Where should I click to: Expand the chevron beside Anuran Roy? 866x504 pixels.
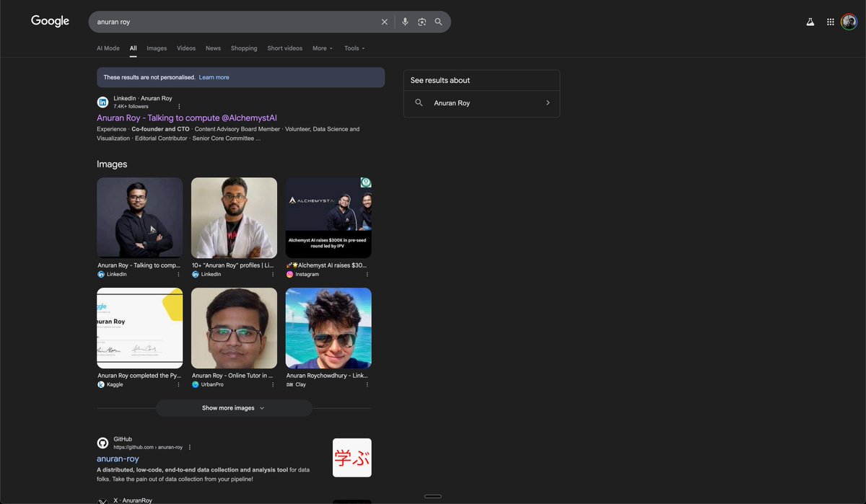click(548, 103)
